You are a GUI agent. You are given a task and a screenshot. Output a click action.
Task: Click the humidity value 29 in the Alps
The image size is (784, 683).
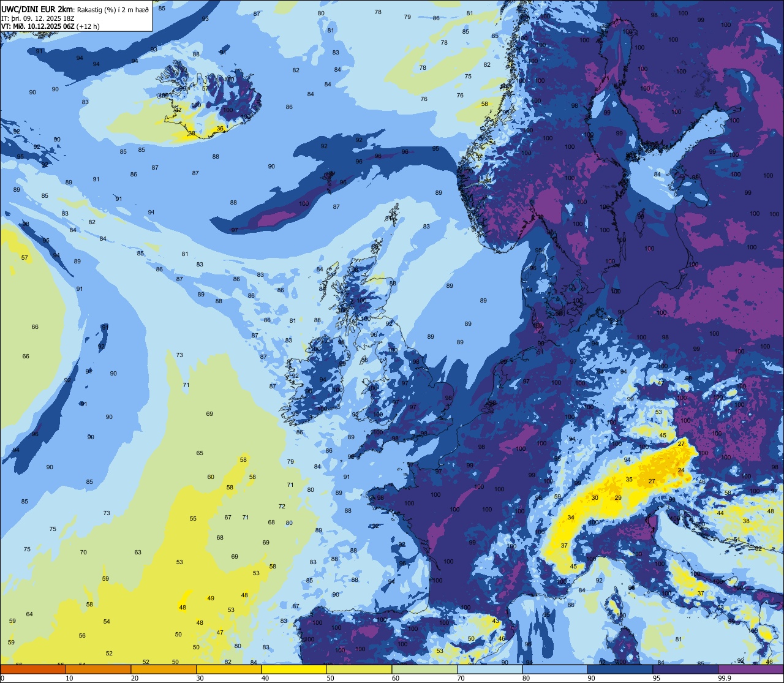click(x=618, y=498)
